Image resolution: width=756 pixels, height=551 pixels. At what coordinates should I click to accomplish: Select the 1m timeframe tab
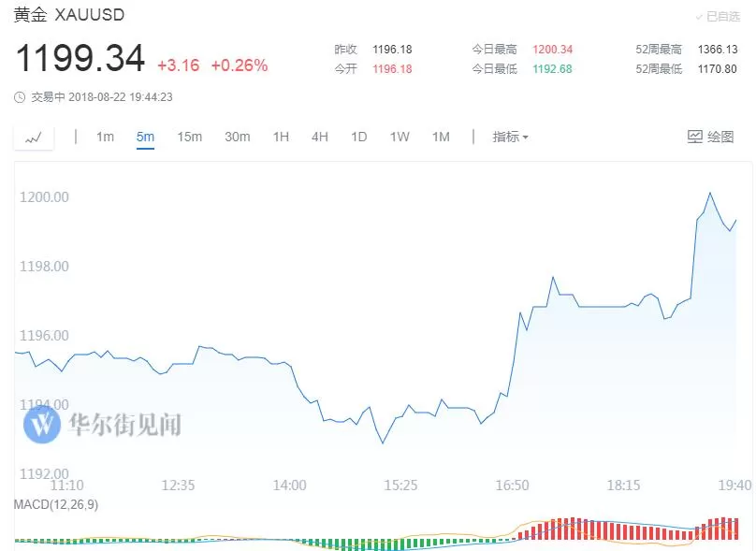(x=105, y=137)
